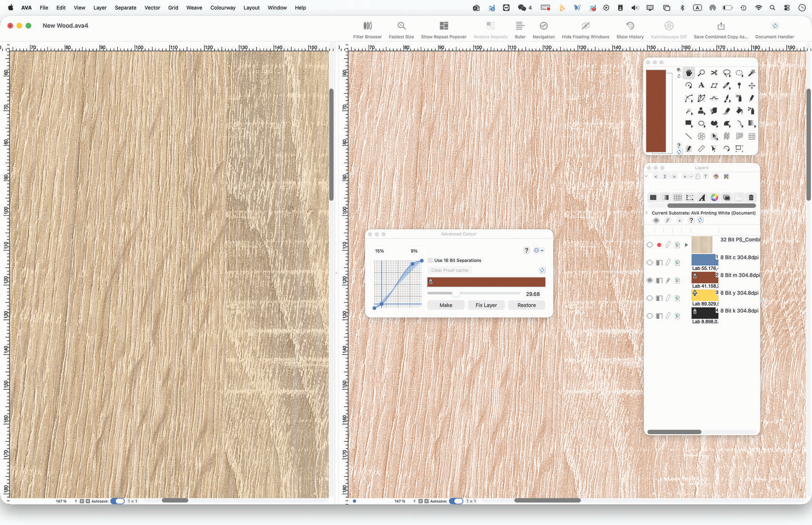Click the delete layer trash icon

click(x=751, y=197)
